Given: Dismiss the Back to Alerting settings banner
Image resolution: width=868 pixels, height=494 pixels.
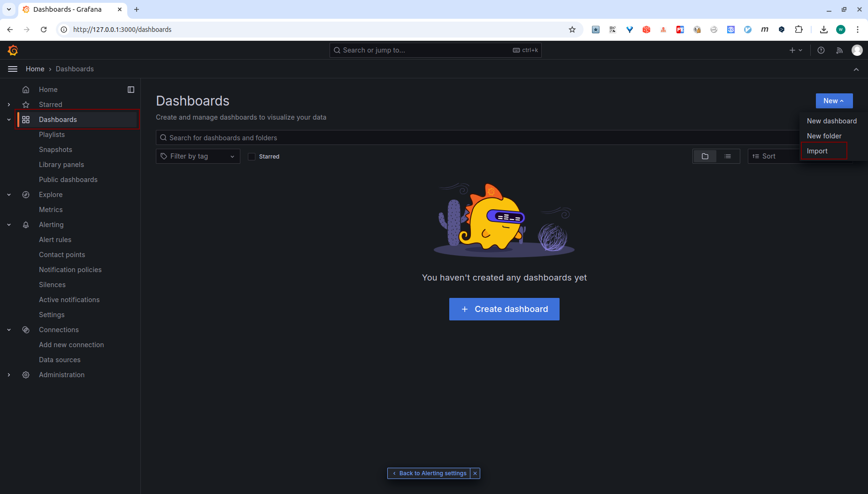Looking at the screenshot, I should [475, 473].
